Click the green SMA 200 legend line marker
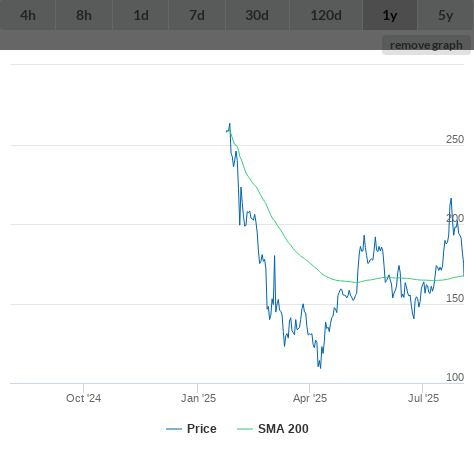Screen dimensions: 474x455 (245, 429)
